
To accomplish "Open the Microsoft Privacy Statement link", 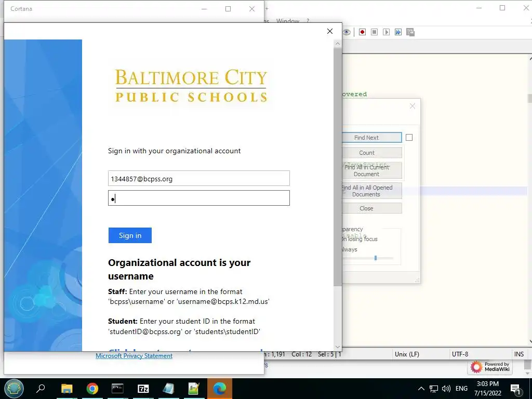I will click(134, 355).
